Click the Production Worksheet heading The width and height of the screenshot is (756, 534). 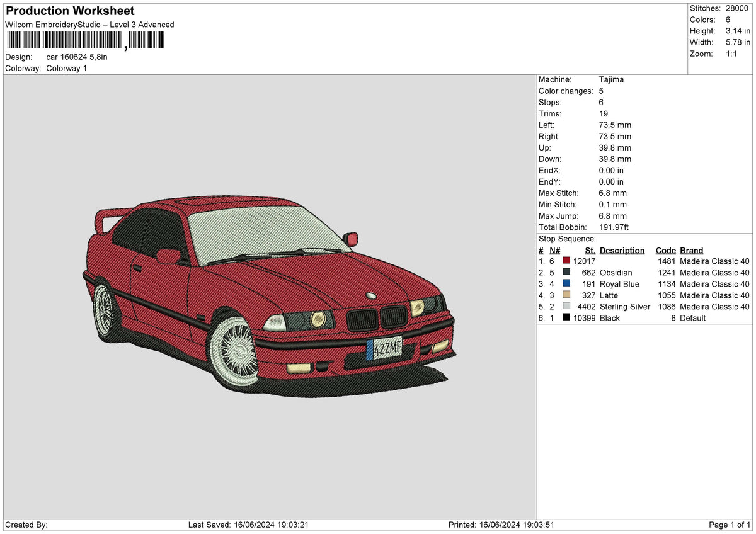[x=70, y=11]
